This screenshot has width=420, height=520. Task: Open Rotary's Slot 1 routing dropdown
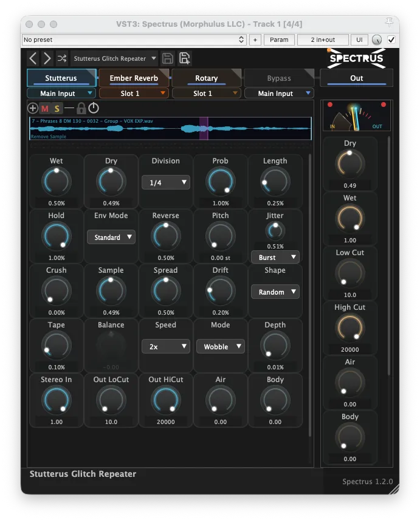coord(206,94)
